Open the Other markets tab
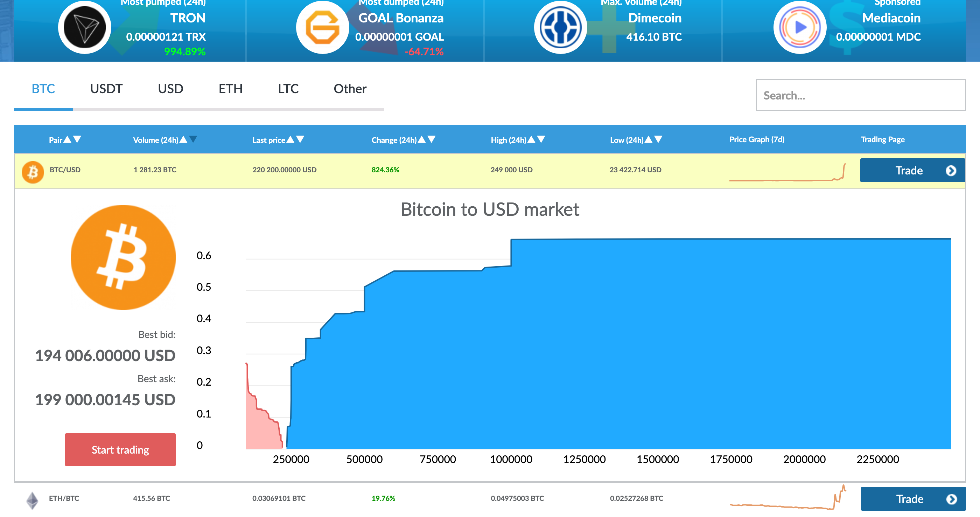980x517 pixels. 349,89
